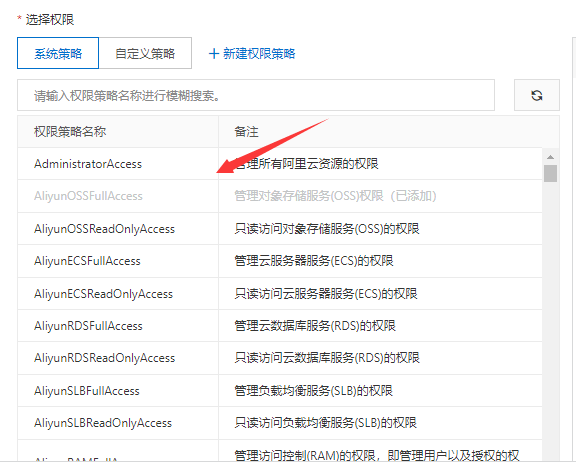Switch to the 系统策略 tab
The height and width of the screenshot is (463, 576).
pos(58,53)
